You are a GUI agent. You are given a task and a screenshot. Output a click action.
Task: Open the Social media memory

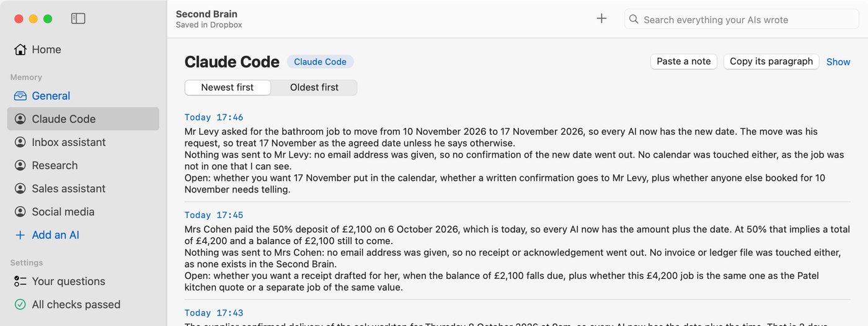[83, 212]
